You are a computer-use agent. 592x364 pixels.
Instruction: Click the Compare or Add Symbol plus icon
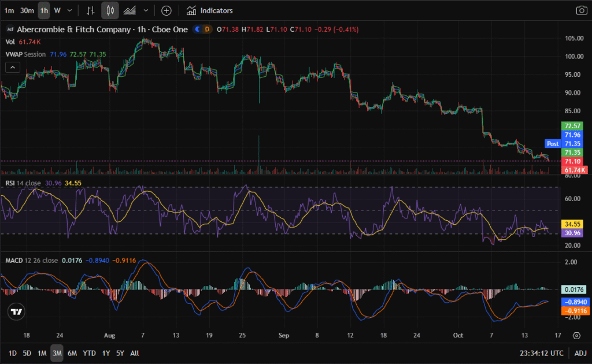tap(166, 10)
